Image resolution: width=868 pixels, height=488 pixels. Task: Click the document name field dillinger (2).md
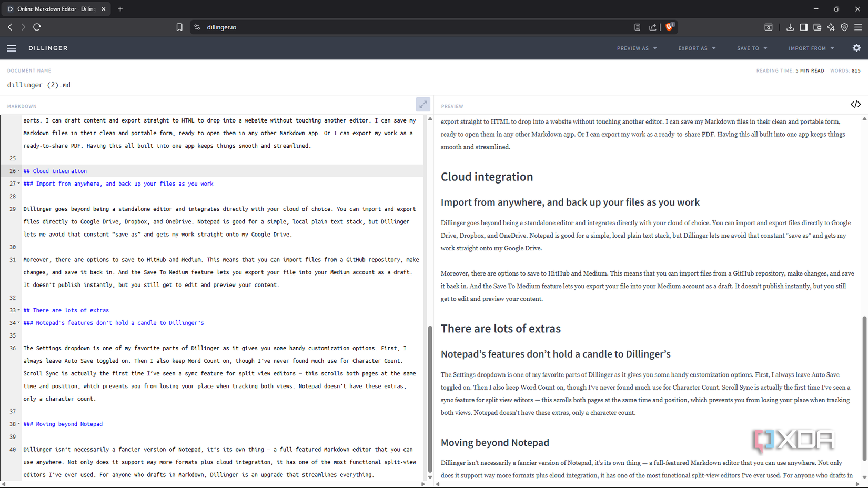38,85
